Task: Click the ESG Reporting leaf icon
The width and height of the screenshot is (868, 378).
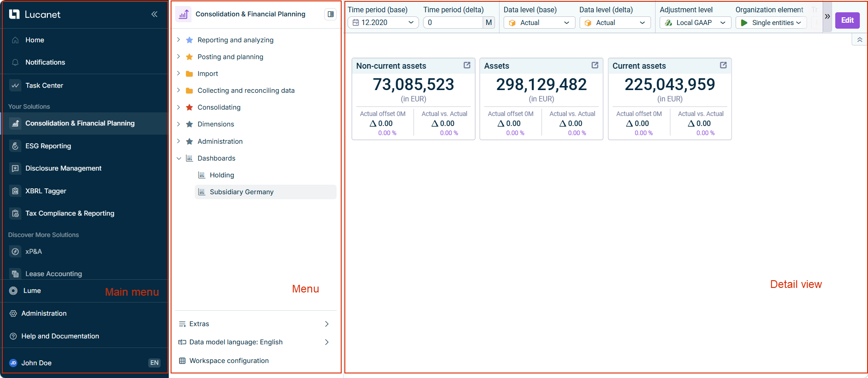Action: (x=15, y=146)
